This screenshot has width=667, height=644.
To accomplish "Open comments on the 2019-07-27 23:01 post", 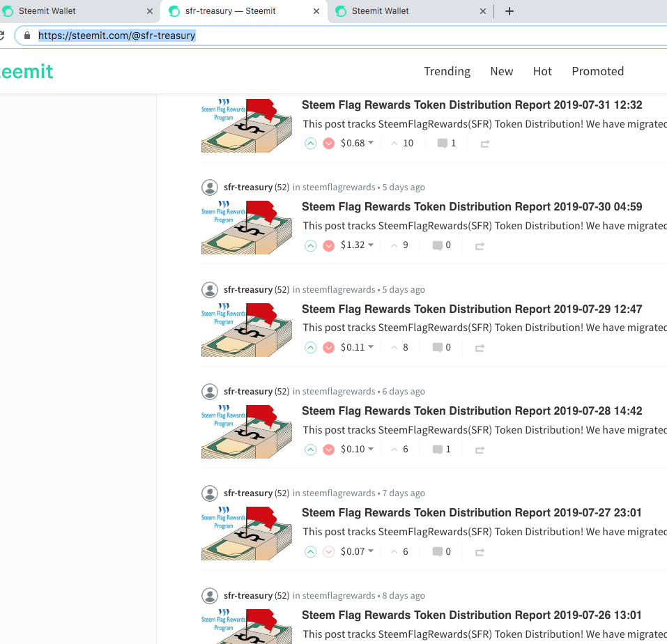I will [442, 552].
